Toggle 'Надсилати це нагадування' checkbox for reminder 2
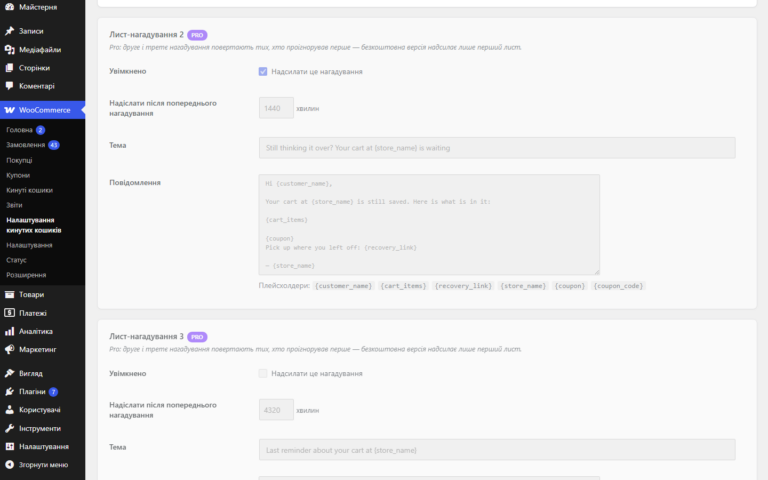The image size is (768, 480). click(x=263, y=72)
